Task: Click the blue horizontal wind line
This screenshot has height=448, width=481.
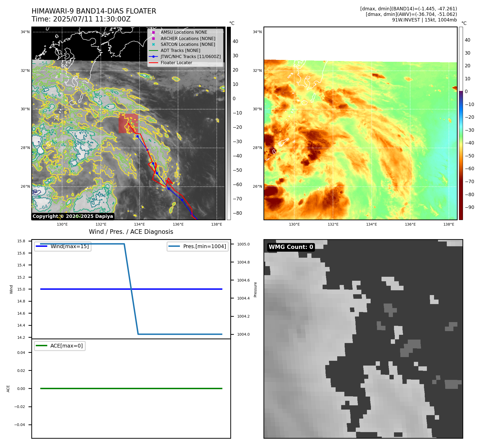Action: (x=131, y=289)
